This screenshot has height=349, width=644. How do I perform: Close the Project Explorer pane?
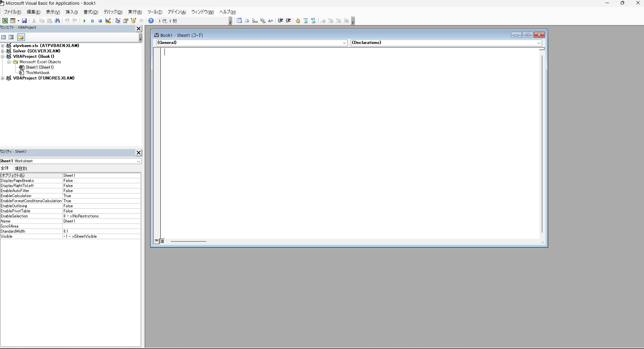[138, 29]
